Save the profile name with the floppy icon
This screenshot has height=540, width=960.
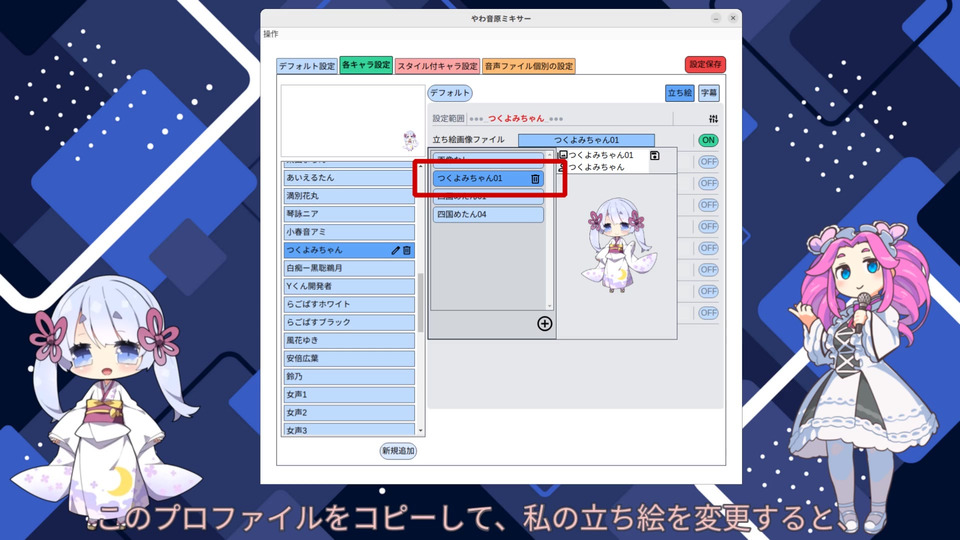pyautogui.click(x=654, y=156)
